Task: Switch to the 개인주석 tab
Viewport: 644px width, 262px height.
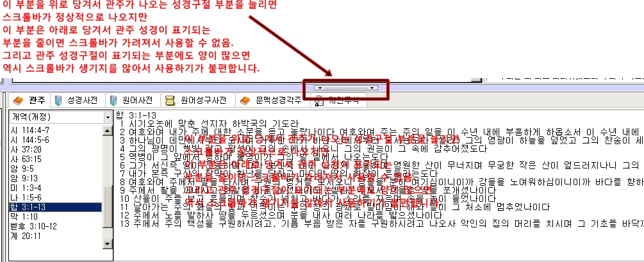Action: 332,101
